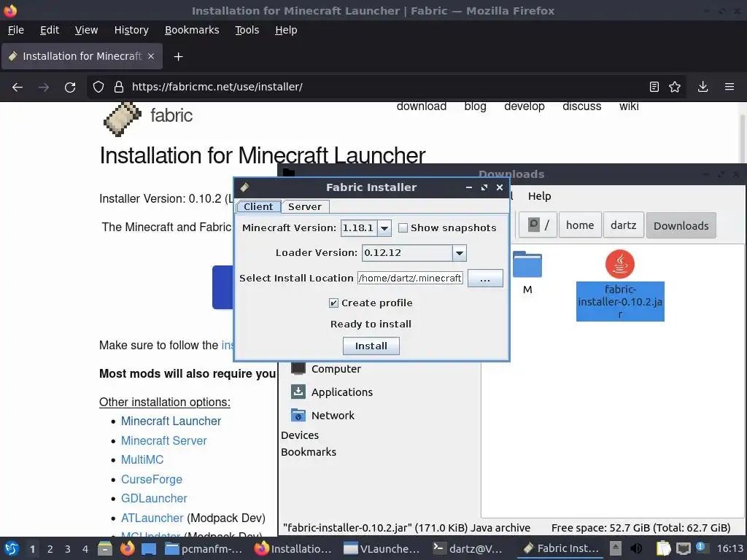Open the develop link in fabric nav
747x560 pixels.
pyautogui.click(x=524, y=106)
